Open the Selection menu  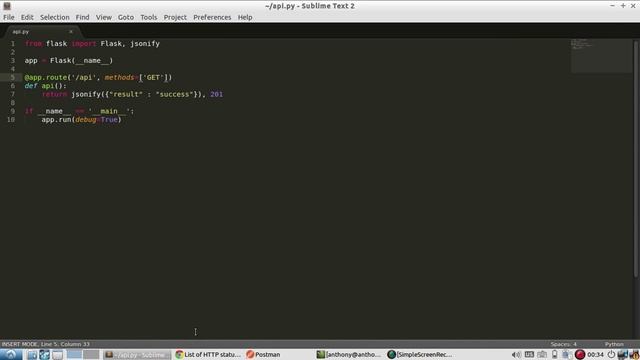(x=55, y=17)
